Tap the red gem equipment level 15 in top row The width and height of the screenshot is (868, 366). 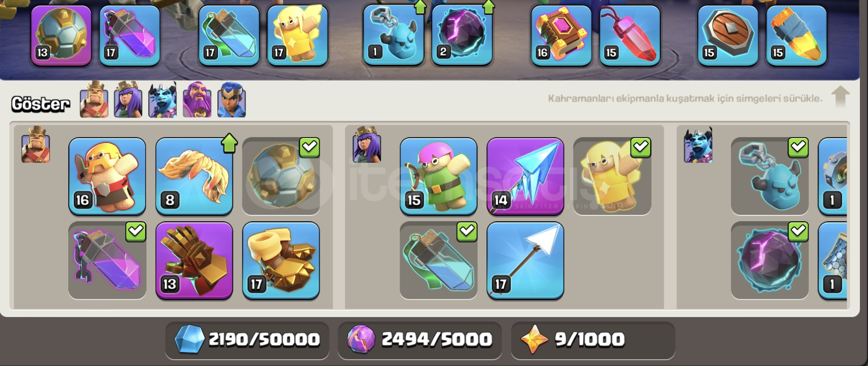coord(630,35)
